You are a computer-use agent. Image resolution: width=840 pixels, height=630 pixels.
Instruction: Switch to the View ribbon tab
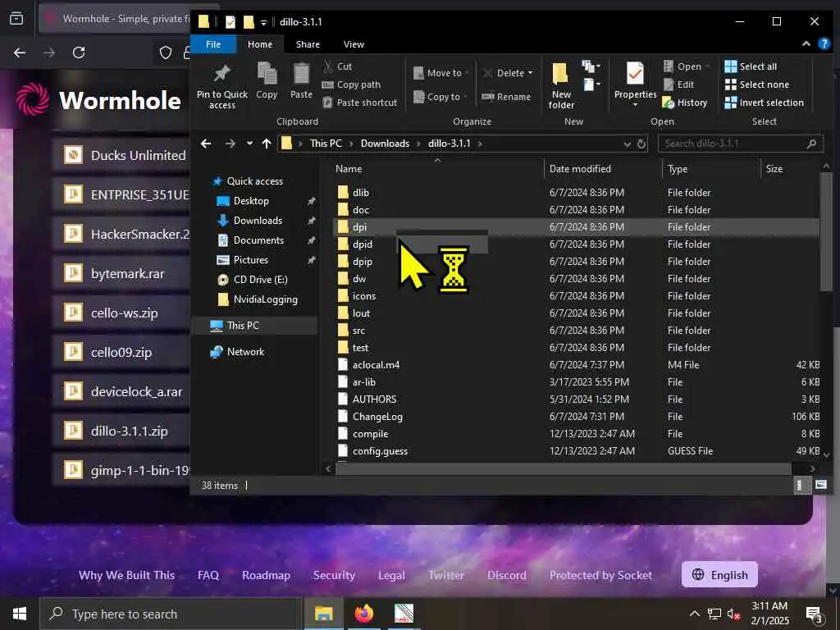[354, 44]
